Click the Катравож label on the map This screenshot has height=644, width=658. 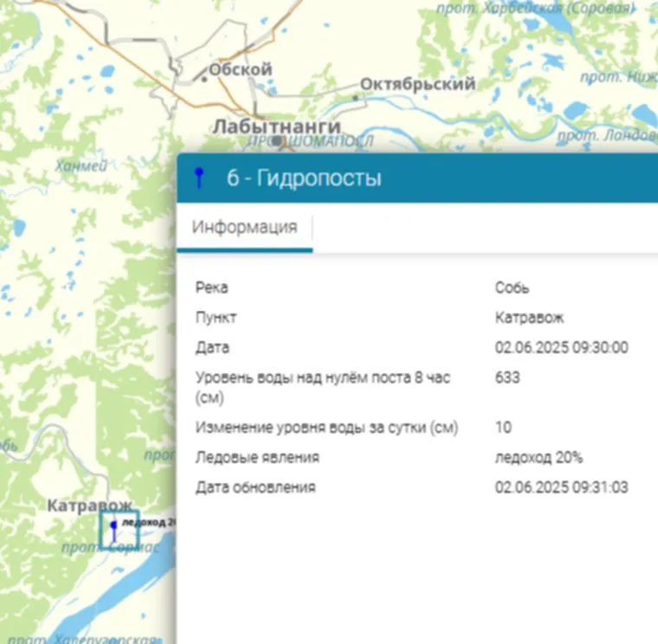pyautogui.click(x=89, y=506)
